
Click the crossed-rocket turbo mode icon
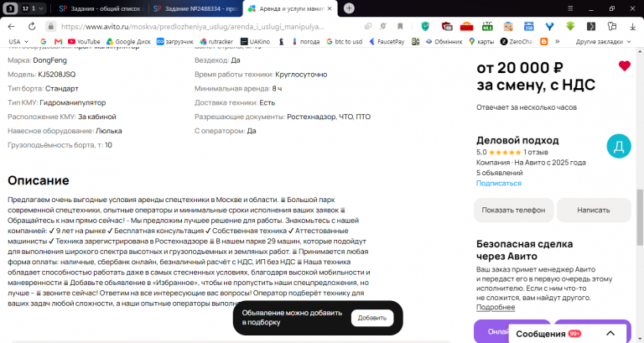[383, 26]
